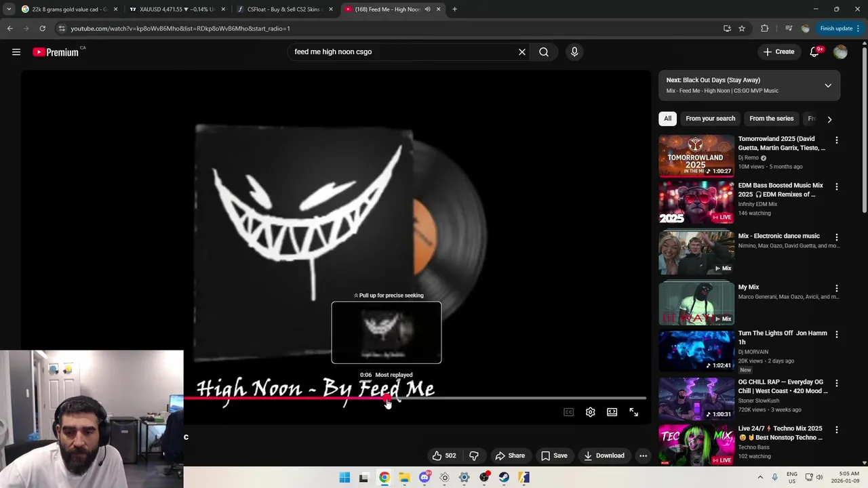Open the YouTube account avatar menu
The image size is (868, 488).
tap(840, 52)
